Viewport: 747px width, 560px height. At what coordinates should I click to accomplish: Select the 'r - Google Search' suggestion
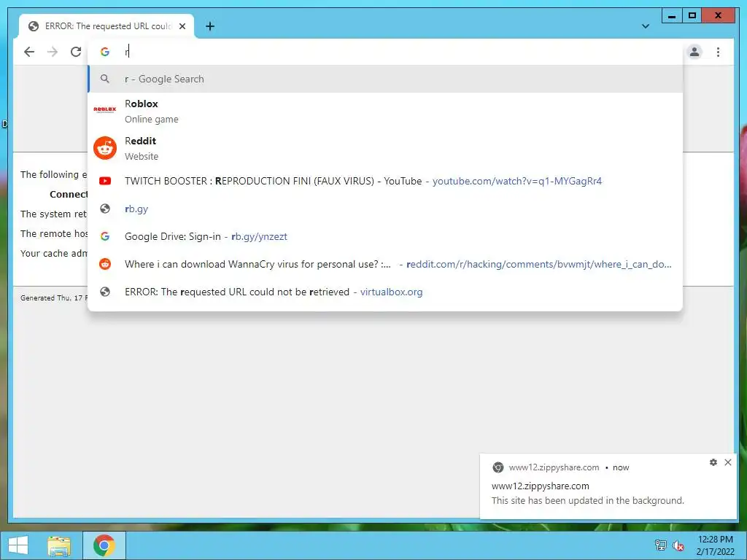click(385, 79)
